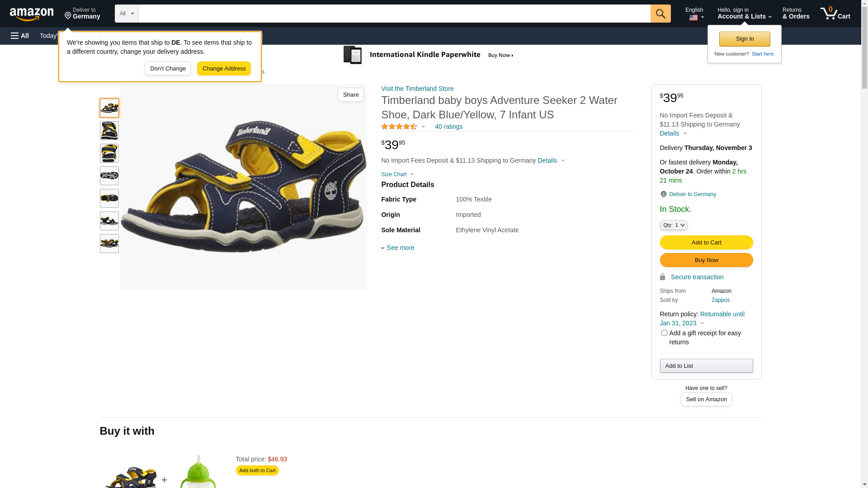This screenshot has height=488, width=868.
Task: Open the quantity dropdown
Action: coord(674,225)
